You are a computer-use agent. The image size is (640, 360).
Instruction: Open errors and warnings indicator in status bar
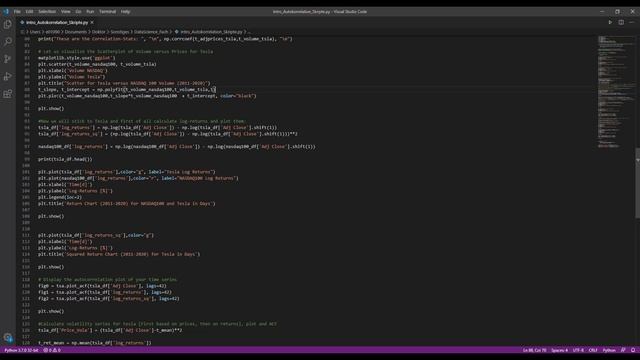pos(52,350)
